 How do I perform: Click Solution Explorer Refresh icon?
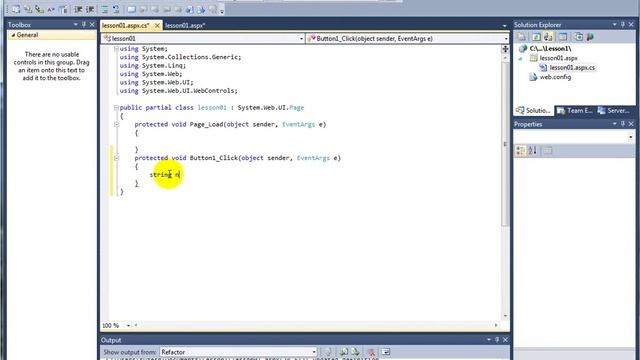pyautogui.click(x=536, y=37)
